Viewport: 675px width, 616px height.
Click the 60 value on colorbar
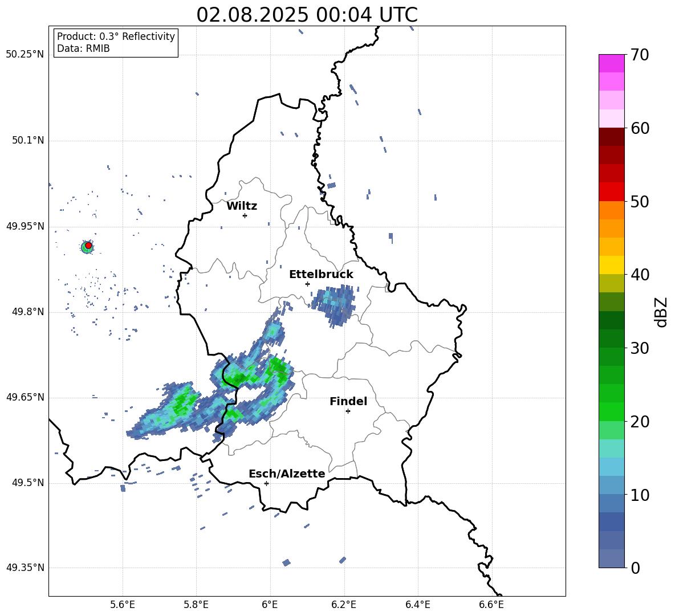click(x=640, y=128)
